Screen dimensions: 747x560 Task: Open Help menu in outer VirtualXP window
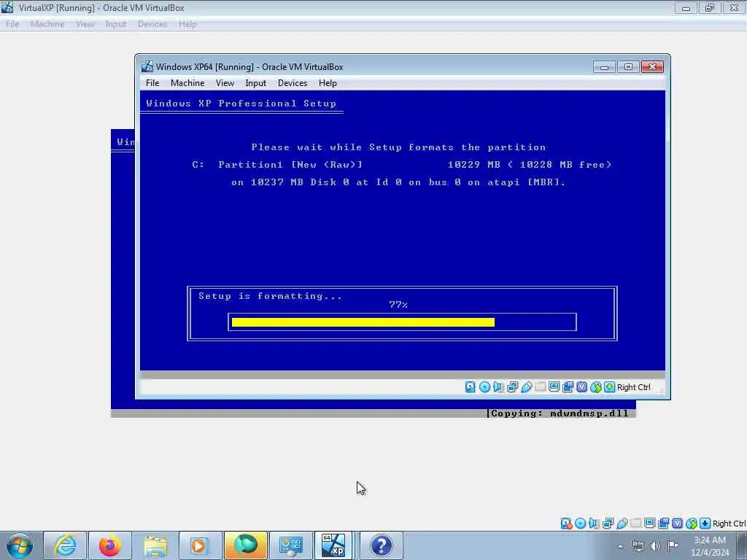tap(187, 24)
